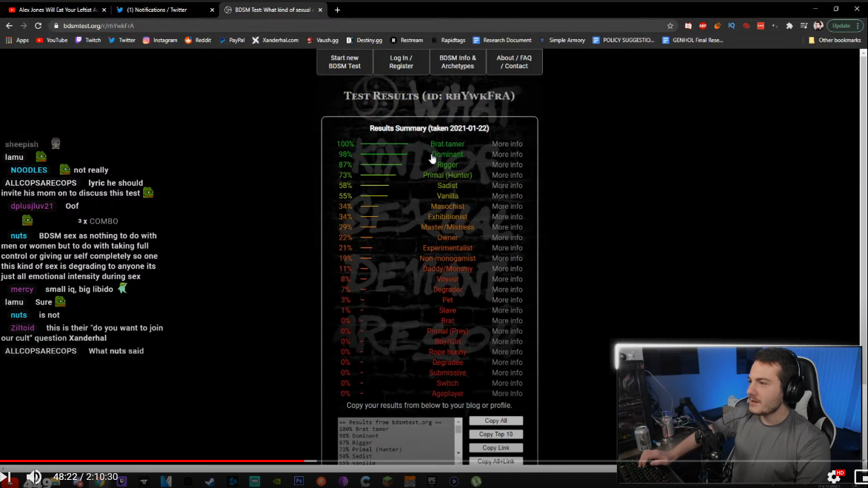
Task: Open More info for Ageplayer
Action: tap(507, 393)
